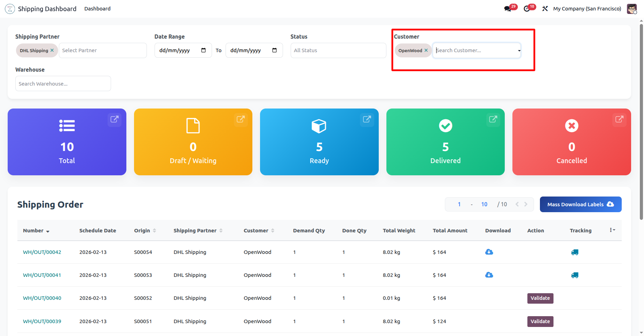Screen dimensions: 644x336
Task: Open My Company (San Francisco) switcher
Action: coord(587,9)
